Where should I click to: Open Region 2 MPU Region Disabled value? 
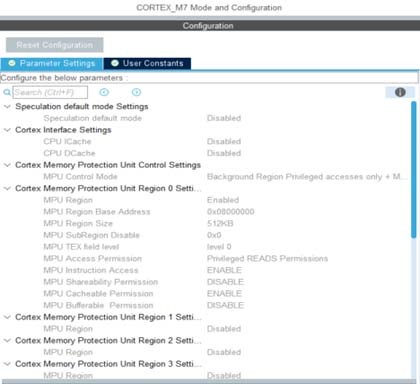(x=224, y=352)
